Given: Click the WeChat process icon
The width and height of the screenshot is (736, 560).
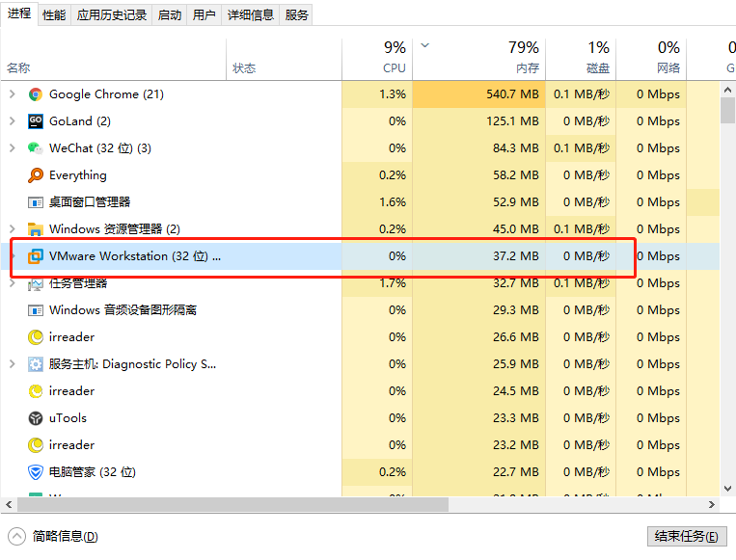Looking at the screenshot, I should pyautogui.click(x=35, y=148).
